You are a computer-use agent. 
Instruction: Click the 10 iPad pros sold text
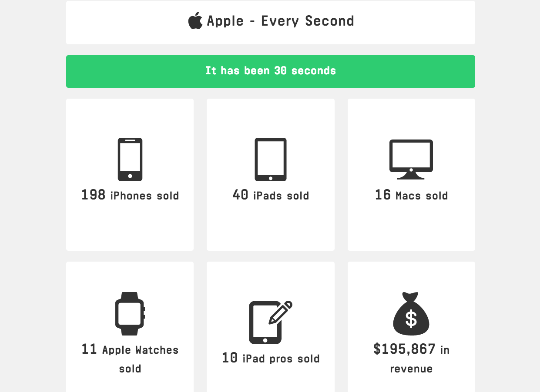pyautogui.click(x=271, y=358)
